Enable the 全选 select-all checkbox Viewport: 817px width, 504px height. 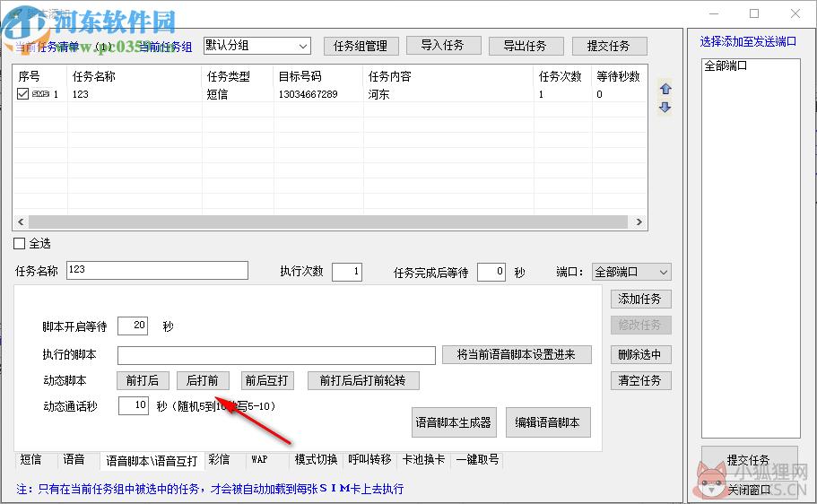click(19, 243)
